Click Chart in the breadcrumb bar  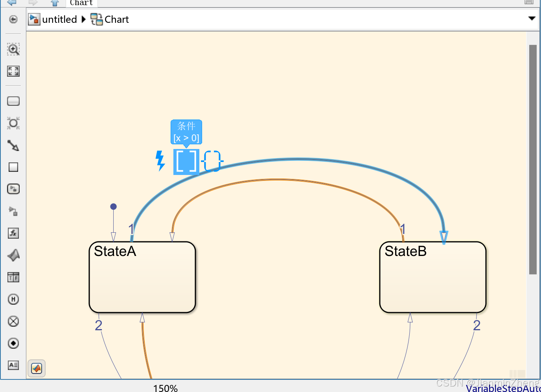pyautogui.click(x=116, y=19)
